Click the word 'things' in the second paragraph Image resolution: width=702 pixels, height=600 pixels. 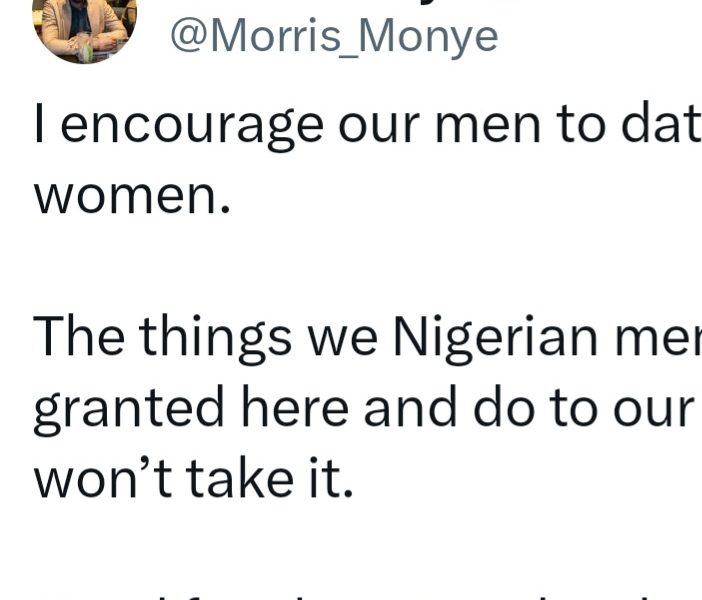click(x=215, y=339)
